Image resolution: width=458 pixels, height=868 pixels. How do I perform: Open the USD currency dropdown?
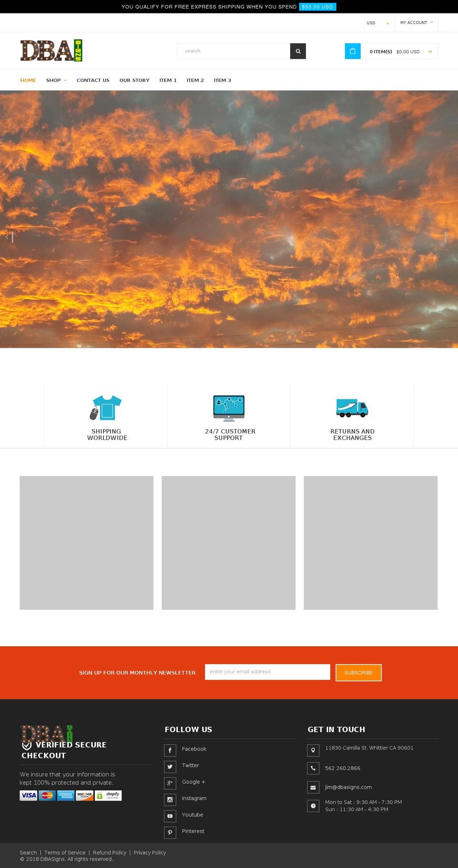pyautogui.click(x=378, y=23)
